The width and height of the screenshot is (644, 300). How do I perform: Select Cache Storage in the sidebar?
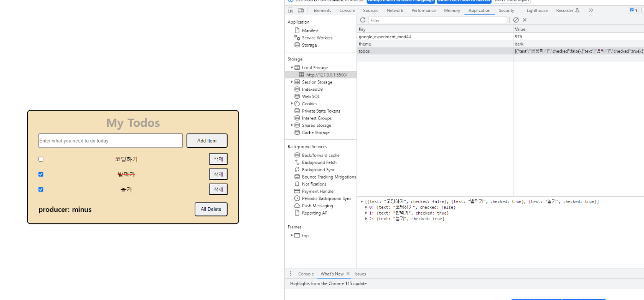[x=316, y=132]
